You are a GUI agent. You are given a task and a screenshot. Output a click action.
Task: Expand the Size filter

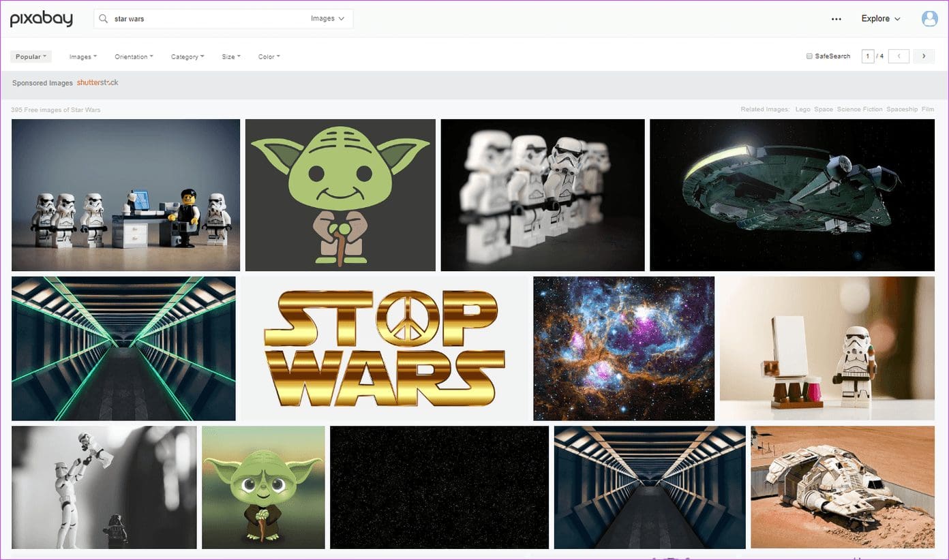tap(231, 57)
